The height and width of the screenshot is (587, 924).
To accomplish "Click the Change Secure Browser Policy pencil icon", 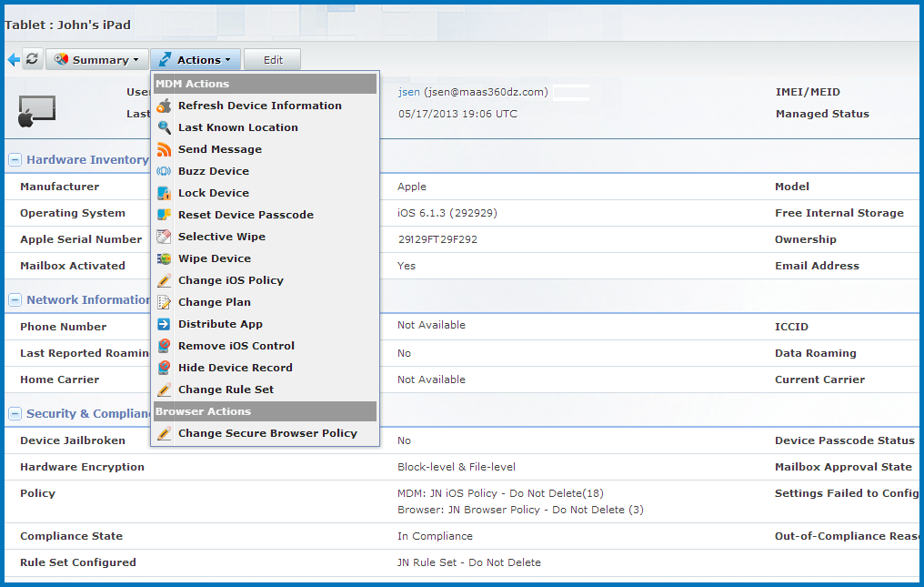I will click(164, 433).
